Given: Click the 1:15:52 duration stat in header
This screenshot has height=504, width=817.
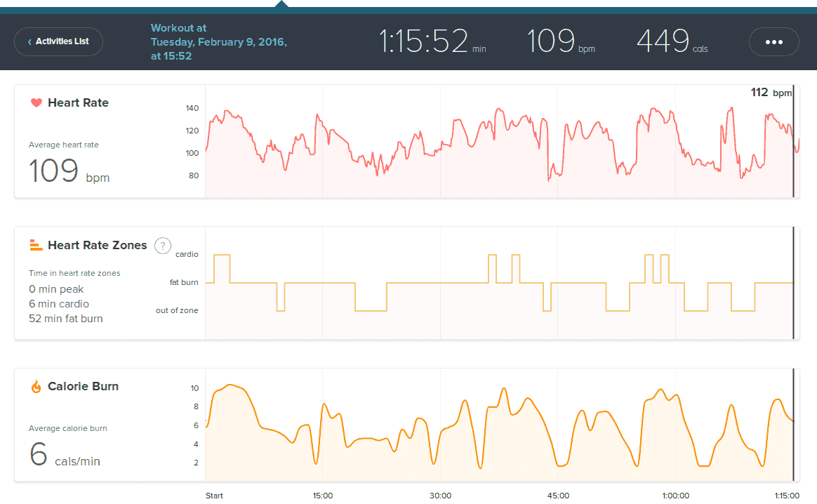Looking at the screenshot, I should click(x=432, y=42).
